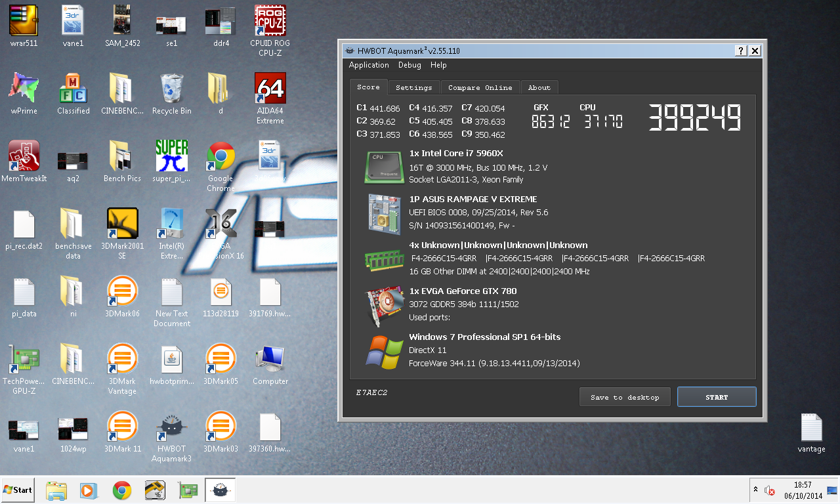Open the Windows Start menu

(18, 490)
